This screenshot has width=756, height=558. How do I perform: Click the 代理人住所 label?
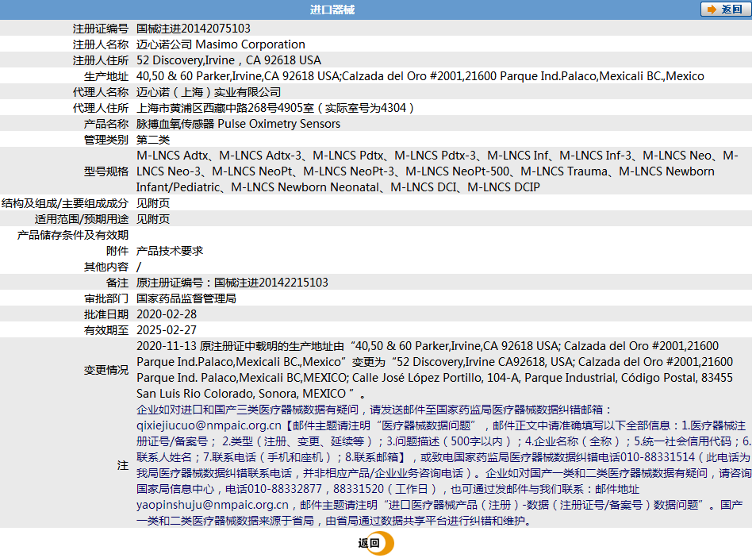(101, 108)
